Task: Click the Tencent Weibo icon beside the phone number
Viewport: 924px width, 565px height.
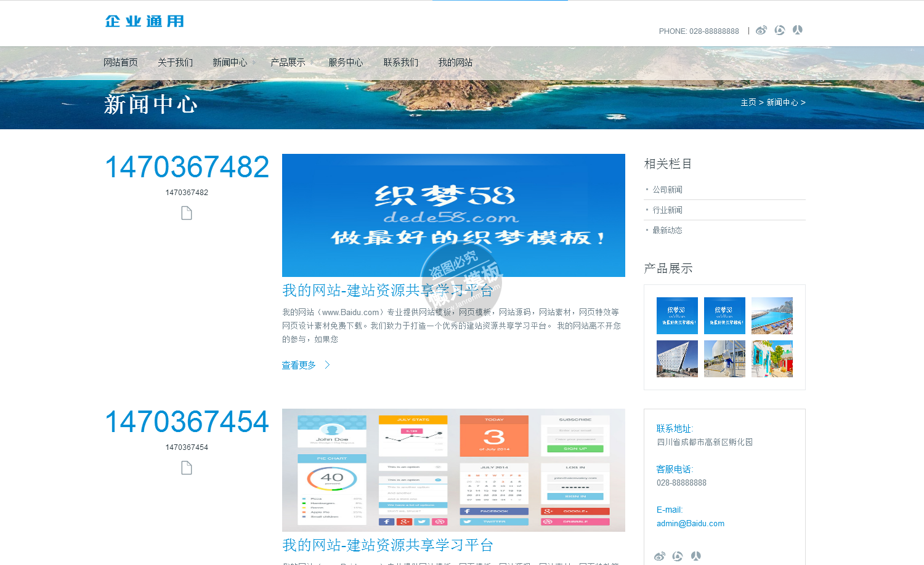Action: click(x=779, y=30)
